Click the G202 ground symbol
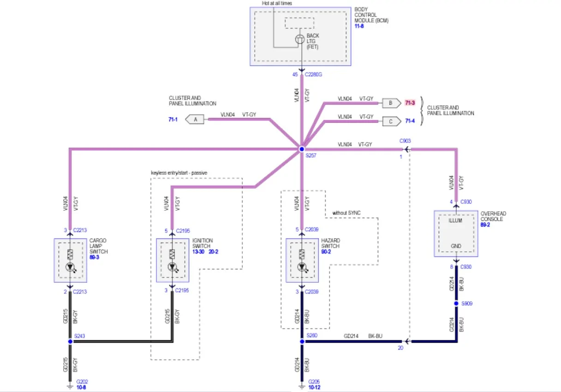The width and height of the screenshot is (561, 392). click(70, 383)
